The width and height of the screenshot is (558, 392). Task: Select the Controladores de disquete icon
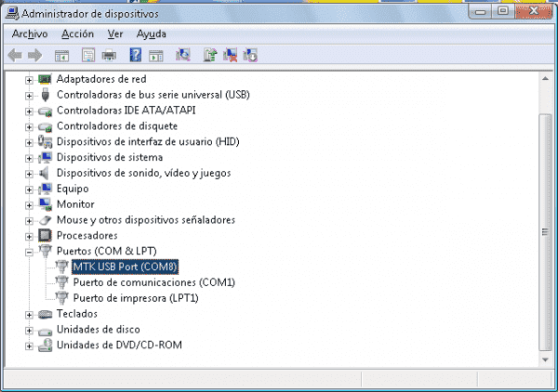[x=46, y=127]
